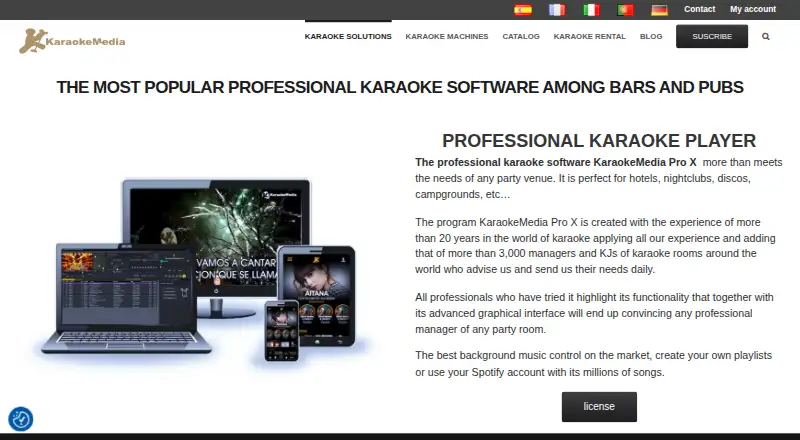Switch language using the French flag
The height and width of the screenshot is (440, 800).
(557, 10)
